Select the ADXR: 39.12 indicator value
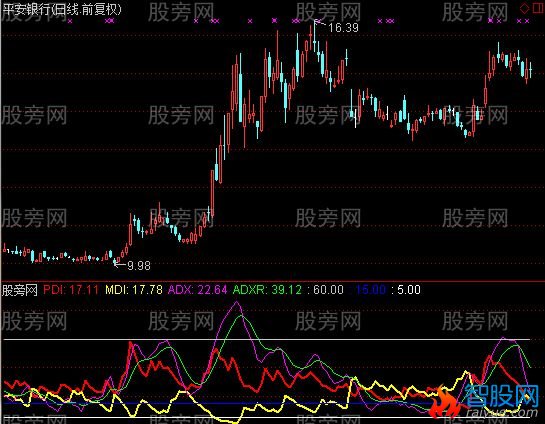 (x=267, y=290)
